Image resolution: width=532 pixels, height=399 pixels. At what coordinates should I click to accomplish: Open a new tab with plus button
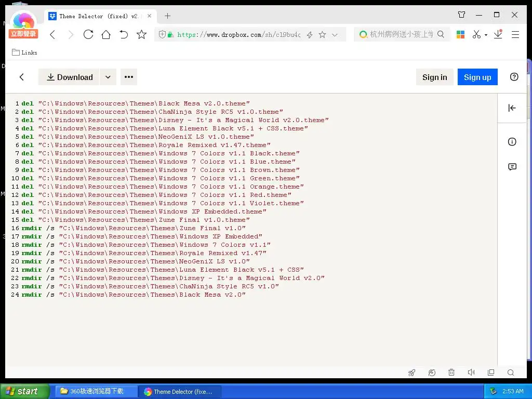coord(168,16)
